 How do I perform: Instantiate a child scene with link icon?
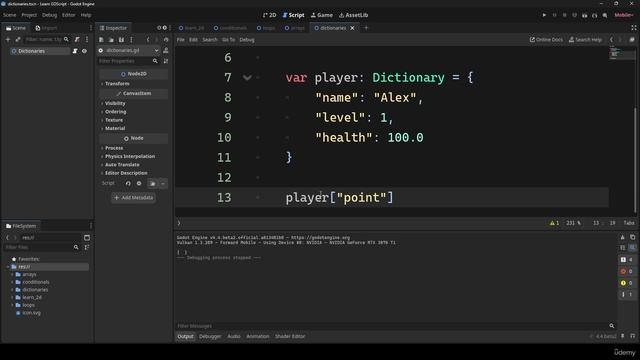click(x=18, y=40)
